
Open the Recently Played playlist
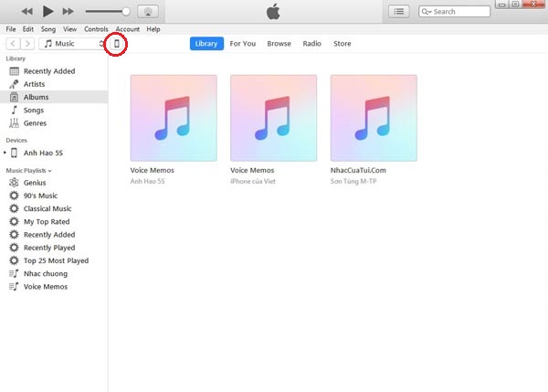point(54,248)
